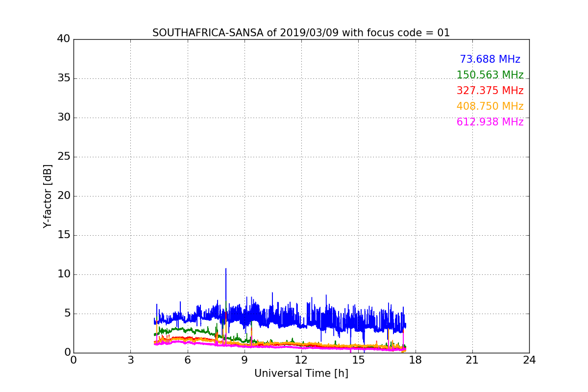Click the Y-factor [dB] axis label
This screenshot has width=588, height=392.
click(x=48, y=196)
